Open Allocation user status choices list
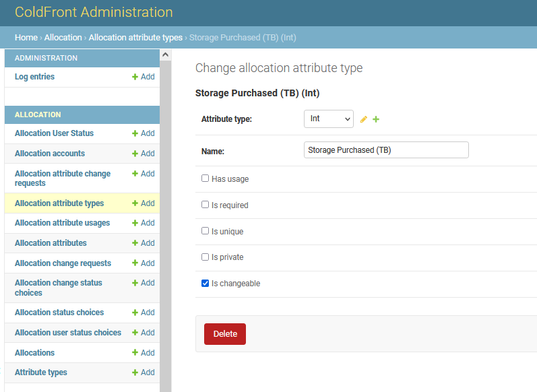Viewport: 537px width, 392px height. pos(68,333)
